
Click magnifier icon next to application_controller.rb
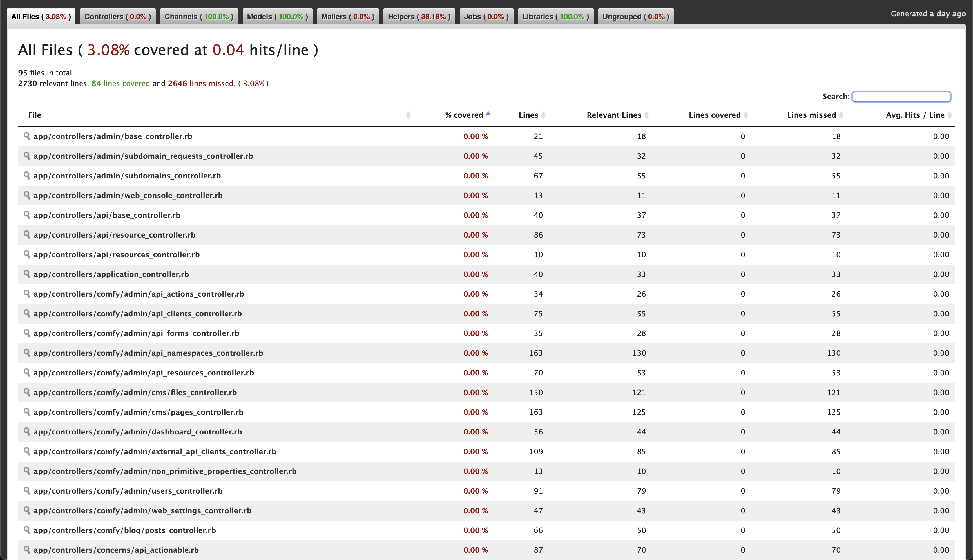pyautogui.click(x=26, y=274)
